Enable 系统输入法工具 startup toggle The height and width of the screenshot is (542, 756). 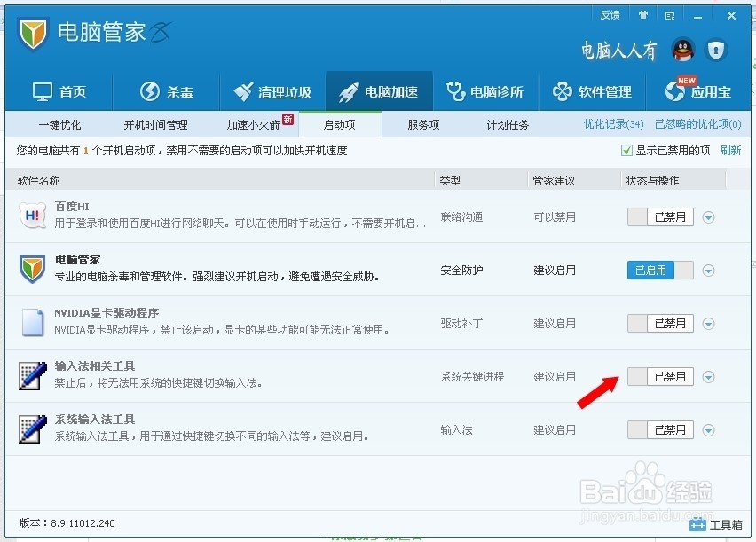point(660,429)
